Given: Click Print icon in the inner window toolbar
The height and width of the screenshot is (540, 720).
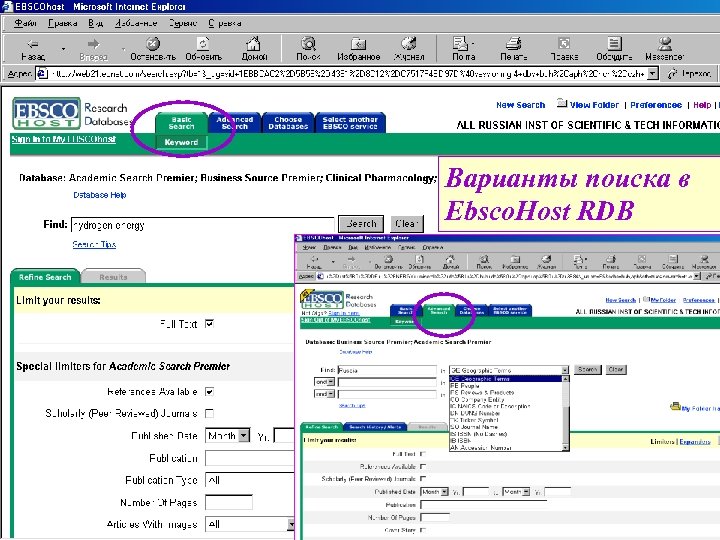Looking at the screenshot, I should coord(610,260).
